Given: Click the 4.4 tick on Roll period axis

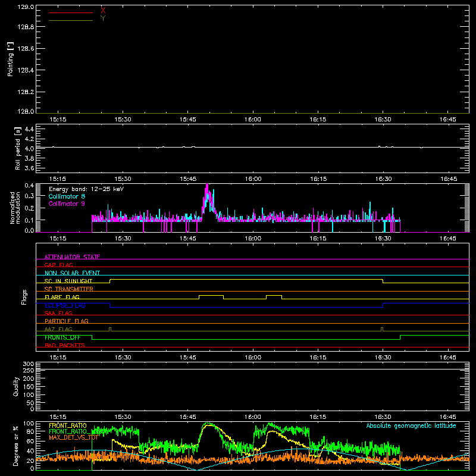Looking at the screenshot, I should point(29,129).
